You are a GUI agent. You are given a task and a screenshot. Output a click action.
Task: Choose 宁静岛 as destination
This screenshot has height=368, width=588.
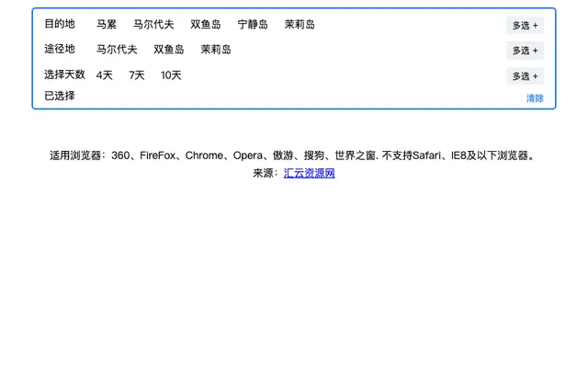click(253, 25)
